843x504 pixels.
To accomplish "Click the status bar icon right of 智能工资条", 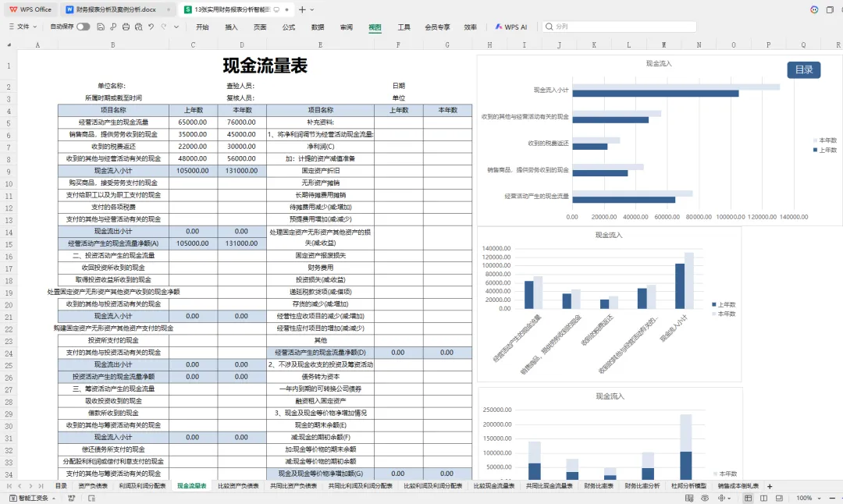I will 71,498.
